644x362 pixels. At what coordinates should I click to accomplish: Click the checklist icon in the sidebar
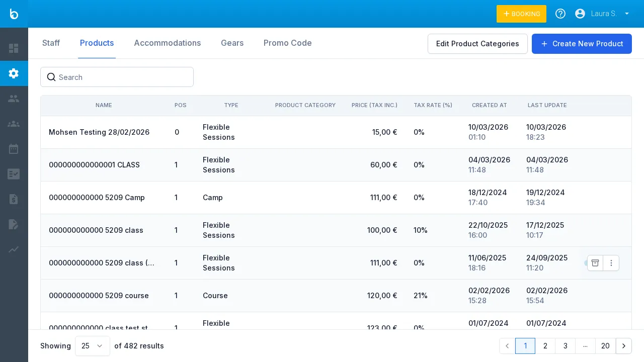click(x=14, y=174)
